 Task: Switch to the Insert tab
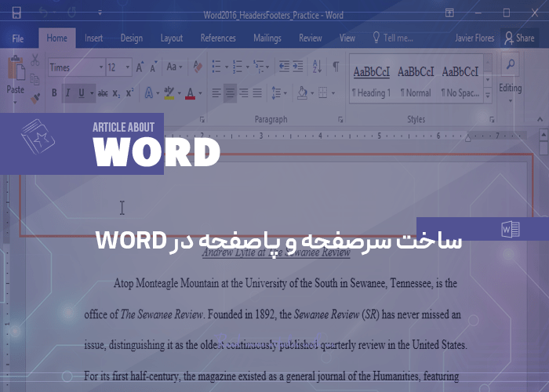(x=94, y=38)
